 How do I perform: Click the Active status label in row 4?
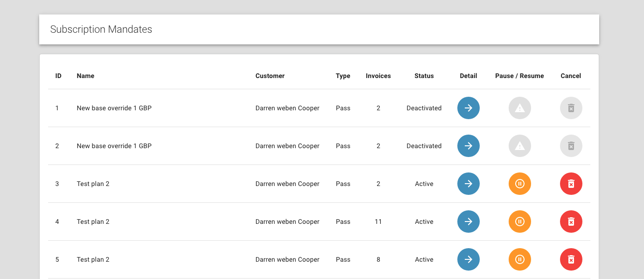coord(424,222)
